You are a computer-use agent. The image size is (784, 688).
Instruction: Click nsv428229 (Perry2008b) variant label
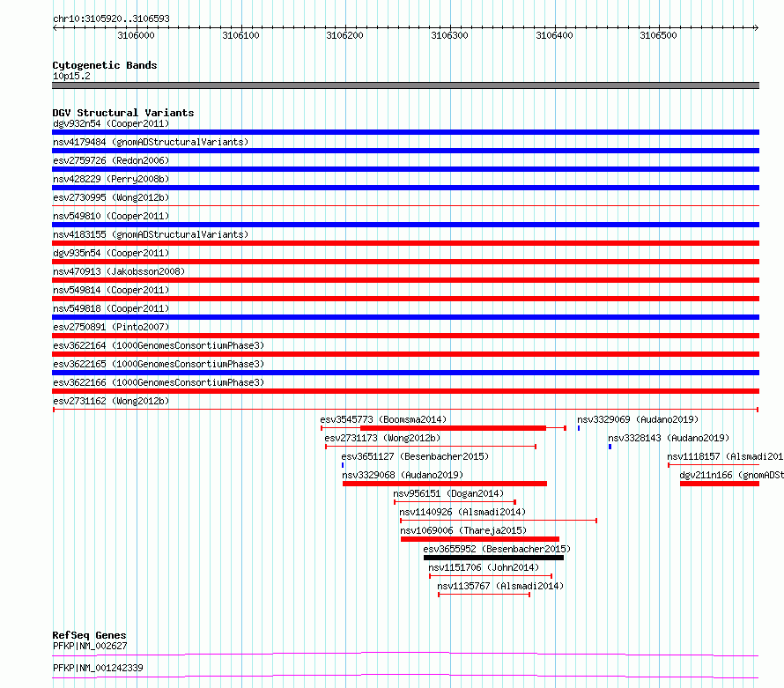[111, 179]
